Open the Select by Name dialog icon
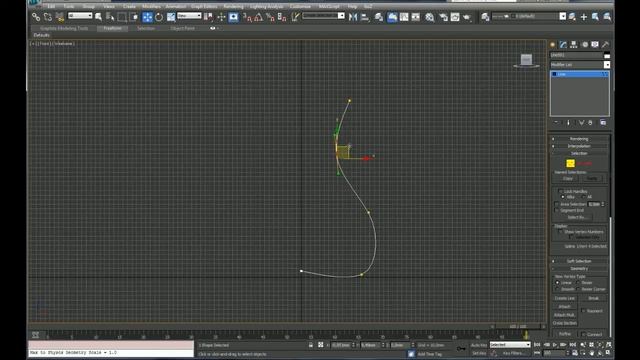640x360 pixels. coord(110,17)
